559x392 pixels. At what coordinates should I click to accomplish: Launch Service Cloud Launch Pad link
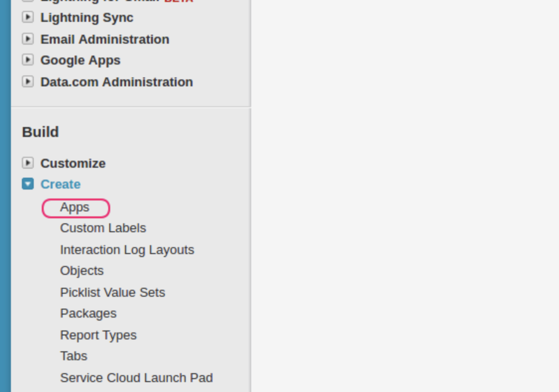point(137,378)
